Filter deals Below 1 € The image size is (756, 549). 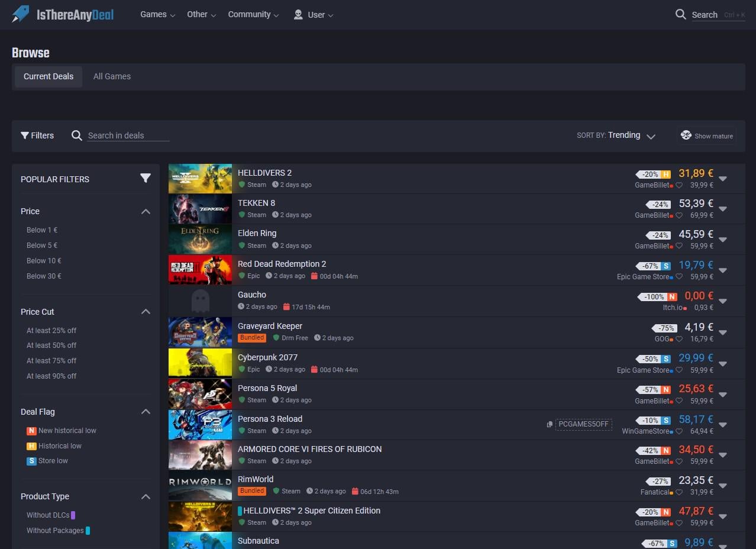pyautogui.click(x=41, y=230)
